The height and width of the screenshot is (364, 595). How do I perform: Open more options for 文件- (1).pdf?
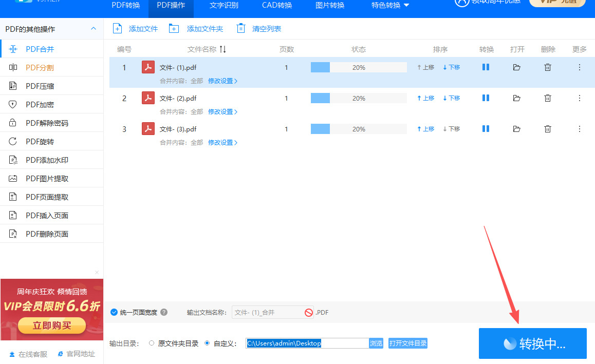click(x=580, y=67)
